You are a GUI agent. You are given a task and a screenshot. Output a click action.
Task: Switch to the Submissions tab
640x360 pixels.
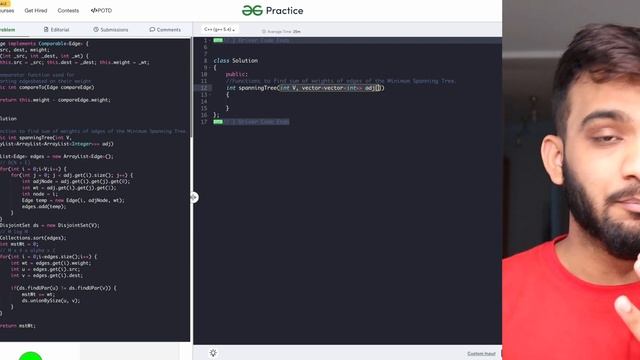[x=111, y=29]
